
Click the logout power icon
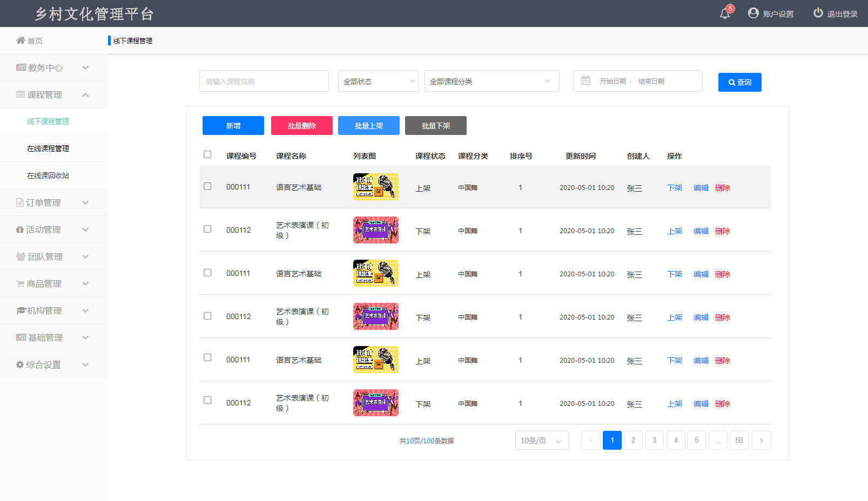(x=818, y=13)
